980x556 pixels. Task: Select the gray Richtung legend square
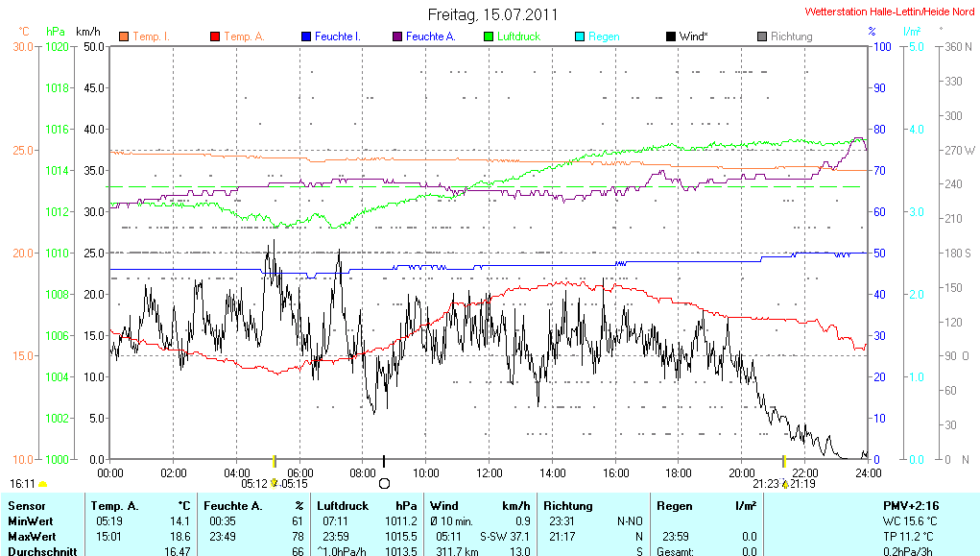pos(762,36)
